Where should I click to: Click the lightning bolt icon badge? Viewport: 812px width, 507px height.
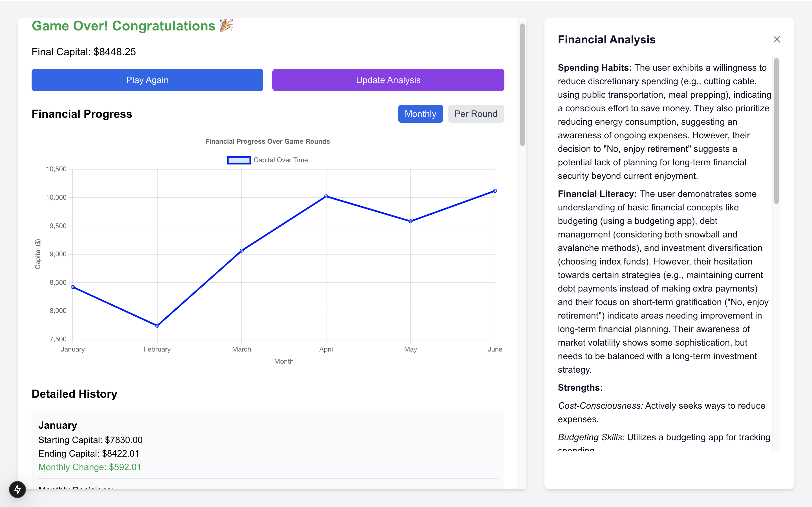17,489
